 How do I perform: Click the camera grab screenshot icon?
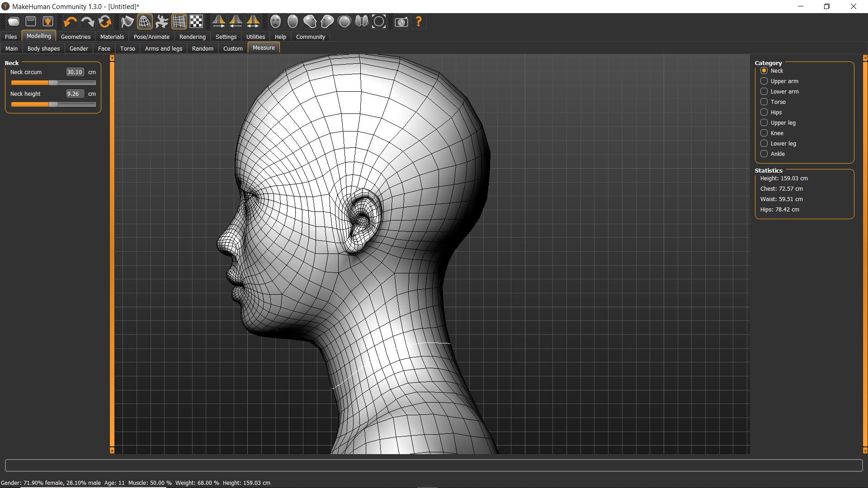(401, 22)
